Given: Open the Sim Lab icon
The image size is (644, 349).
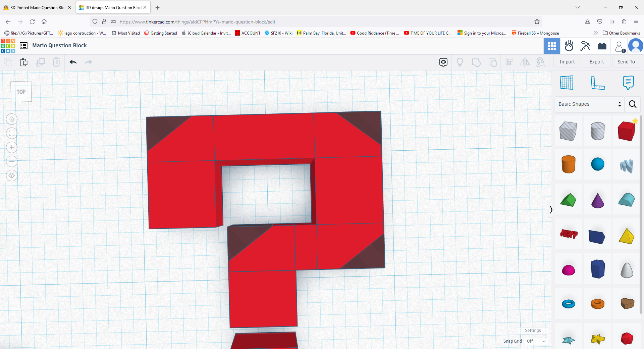Looking at the screenshot, I should (569, 46).
